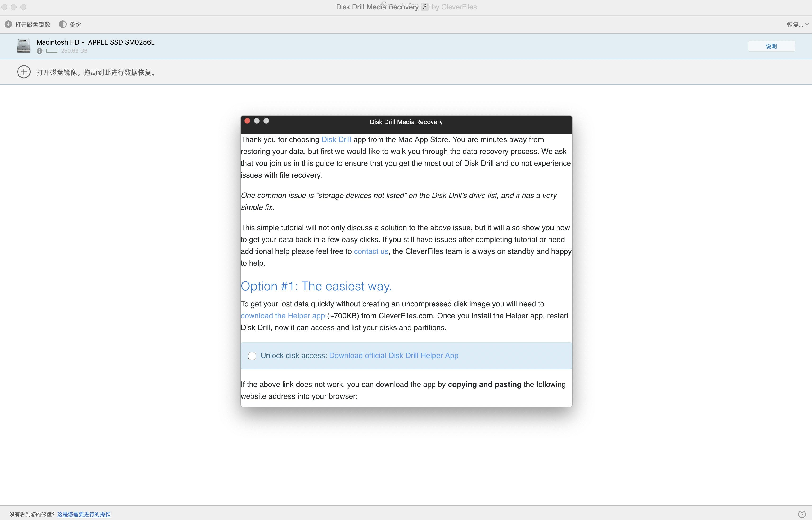Screen dimensions: 812x520
Task: Expand the 恢复... dropdown at top right
Action: [798, 24]
